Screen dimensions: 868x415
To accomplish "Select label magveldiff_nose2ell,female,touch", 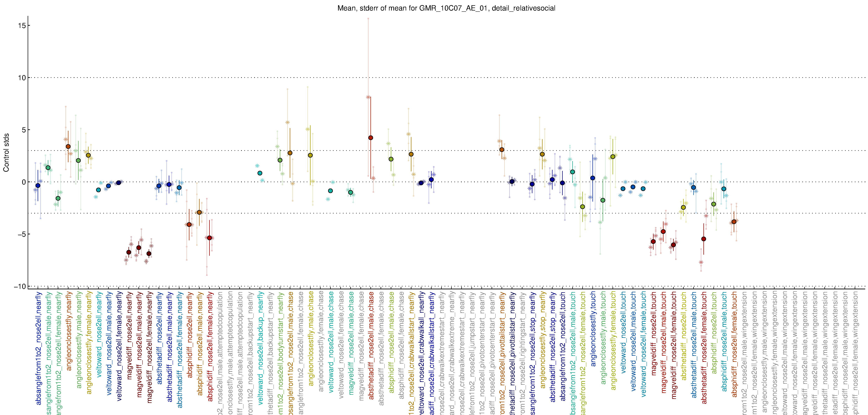I will click(674, 345).
